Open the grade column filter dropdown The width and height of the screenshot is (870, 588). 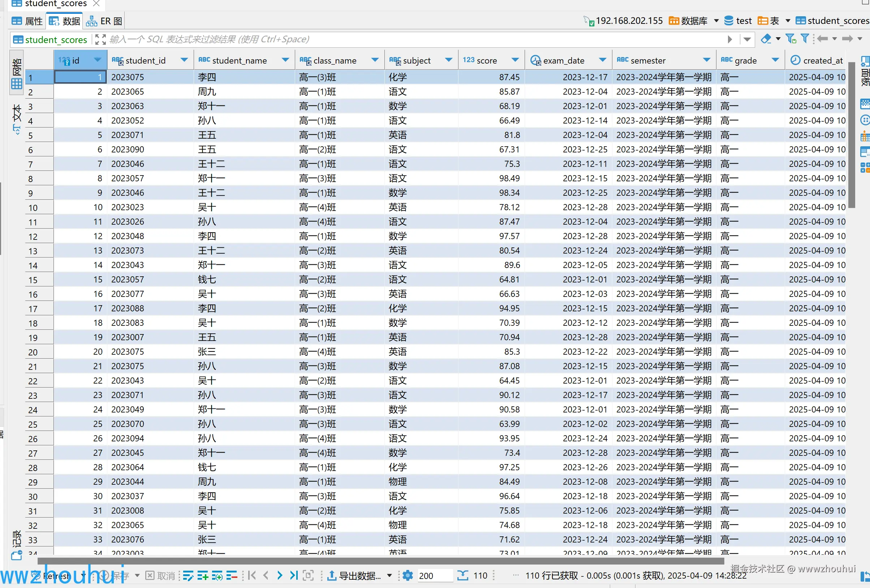776,60
